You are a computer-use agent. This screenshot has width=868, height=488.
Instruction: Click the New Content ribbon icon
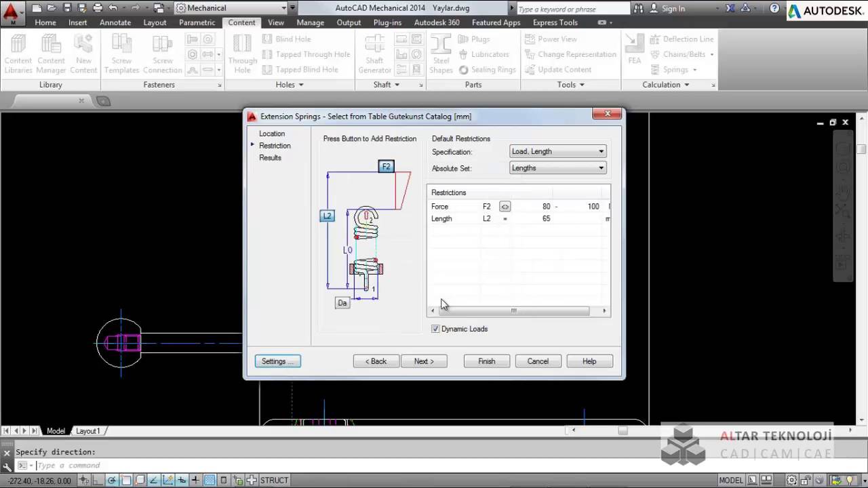tap(83, 54)
